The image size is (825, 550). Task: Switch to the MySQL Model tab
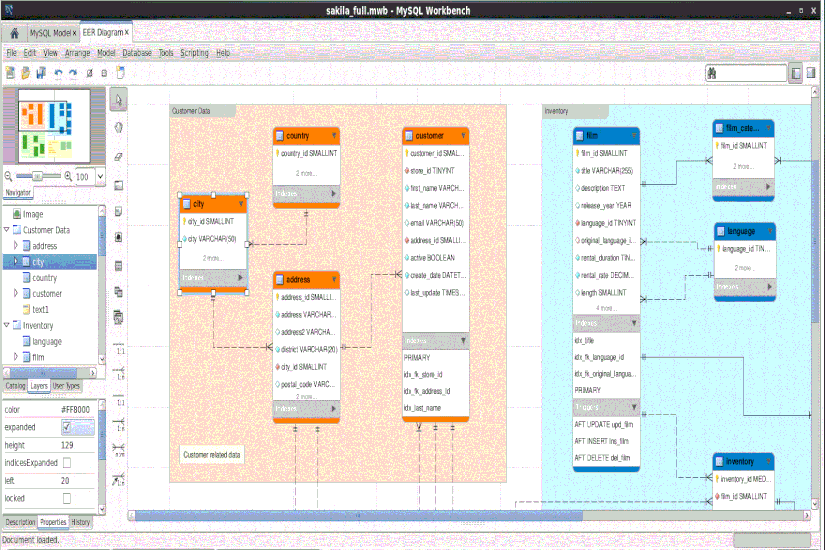[51, 33]
